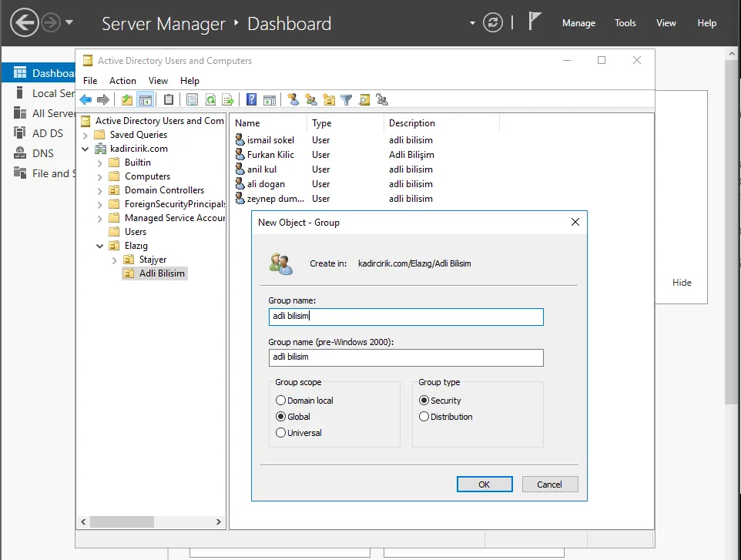This screenshot has width=741, height=560.
Task: Create new organizational unit toolbar icon
Action: pos(329,99)
